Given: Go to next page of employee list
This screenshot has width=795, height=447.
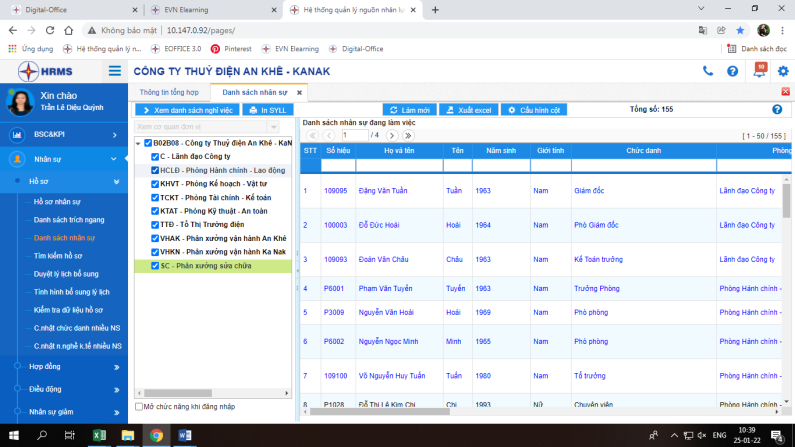Looking at the screenshot, I should tap(393, 135).
